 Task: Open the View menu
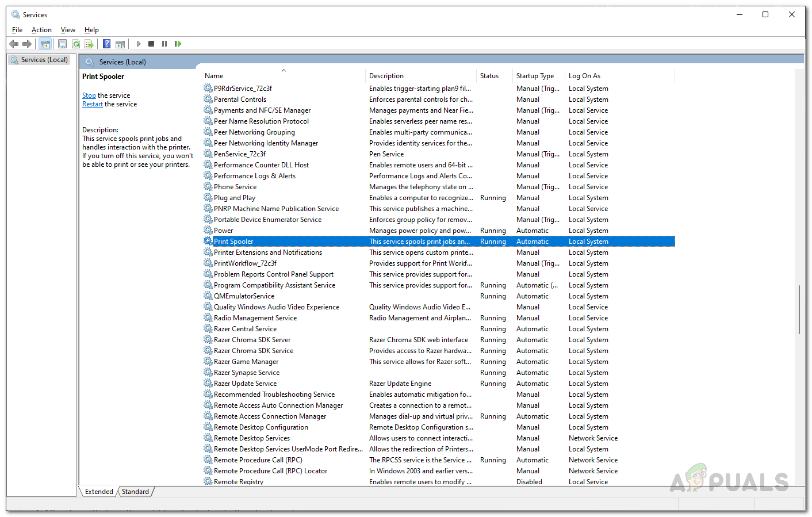(x=68, y=30)
